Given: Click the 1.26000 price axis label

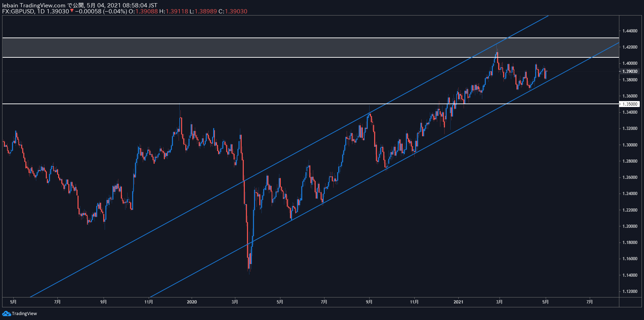Looking at the screenshot, I should [x=630, y=177].
